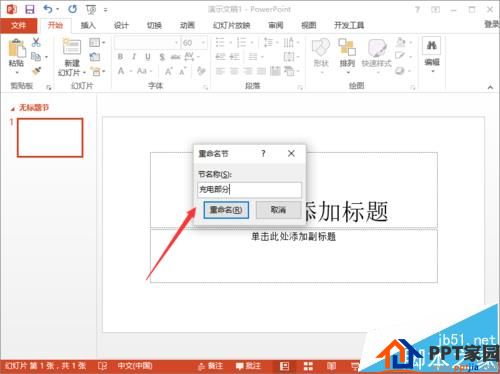500x374 pixels.
Task: Switch to the Insert tab
Action: pyautogui.click(x=88, y=25)
